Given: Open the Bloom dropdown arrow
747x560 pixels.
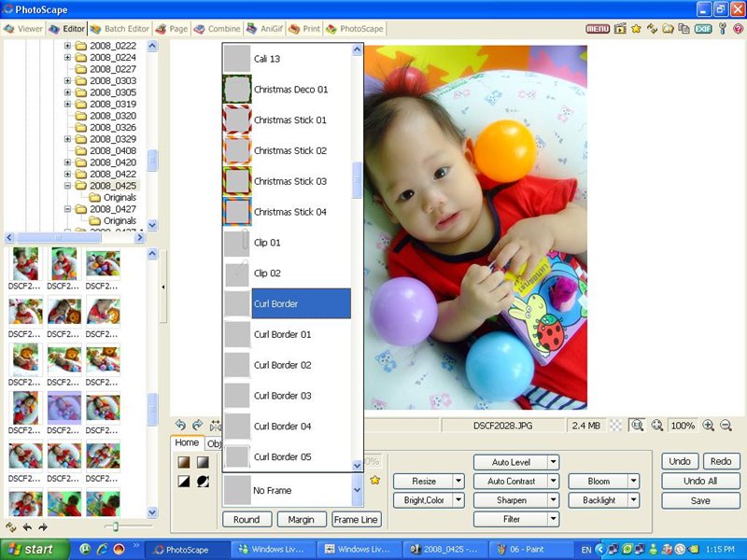Looking at the screenshot, I should click(634, 481).
